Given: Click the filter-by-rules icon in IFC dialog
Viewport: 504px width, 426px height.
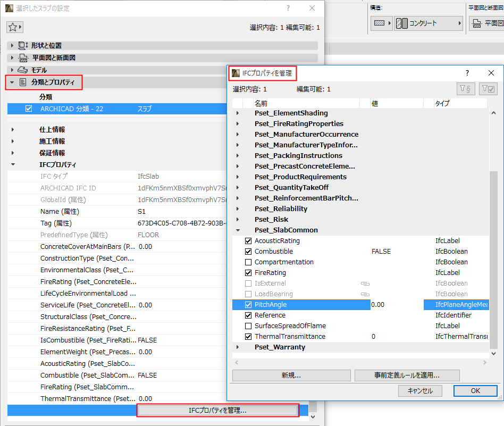Looking at the screenshot, I should [x=466, y=89].
